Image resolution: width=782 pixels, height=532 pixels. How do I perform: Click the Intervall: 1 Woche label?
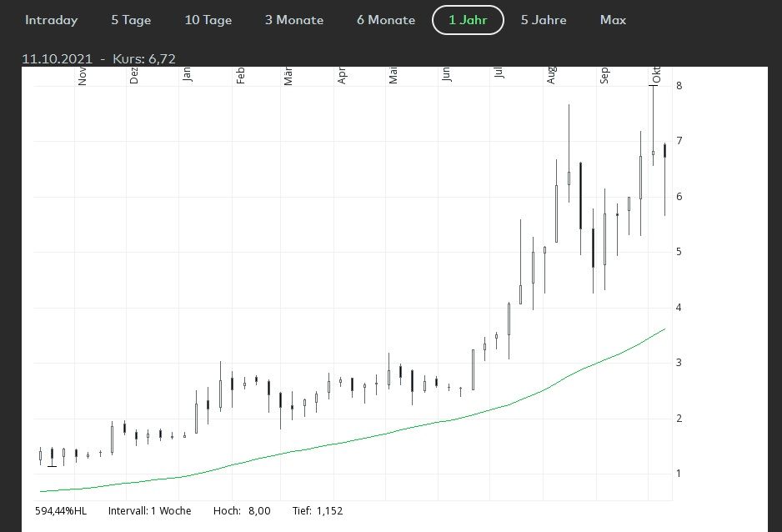[150, 510]
